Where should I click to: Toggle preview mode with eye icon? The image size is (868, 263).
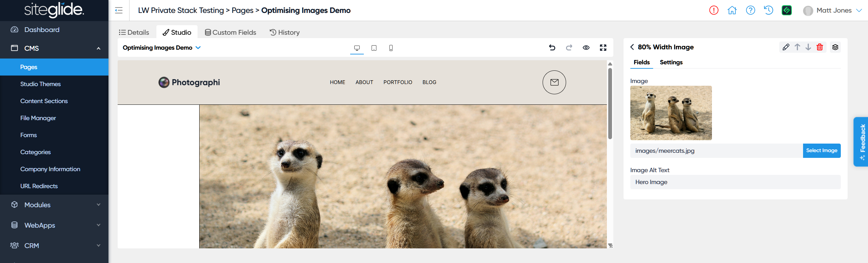[x=586, y=48]
